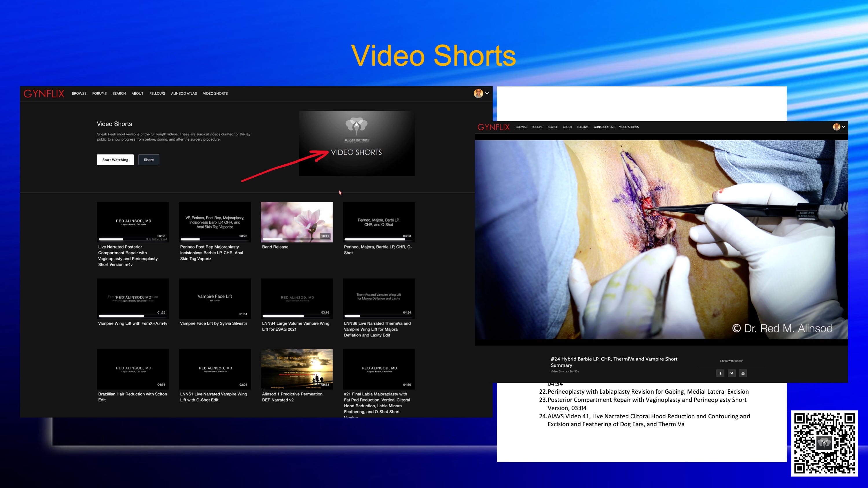Image resolution: width=868 pixels, height=488 pixels.
Task: Open the LNNS1 Live Narrated Vampire Wing thumbnail
Action: 215,369
